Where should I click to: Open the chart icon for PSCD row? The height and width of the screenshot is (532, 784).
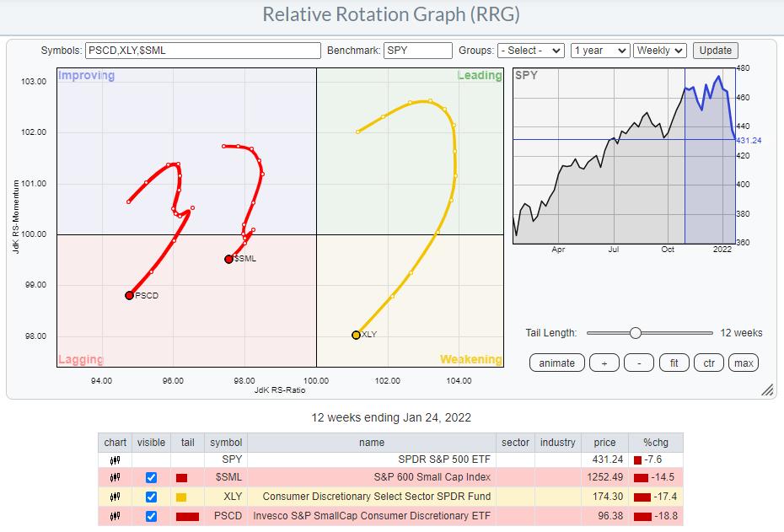115,515
